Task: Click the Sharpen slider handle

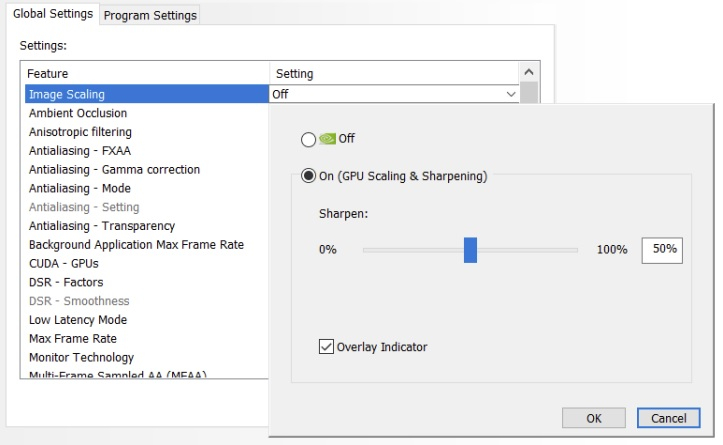Action: pos(470,250)
